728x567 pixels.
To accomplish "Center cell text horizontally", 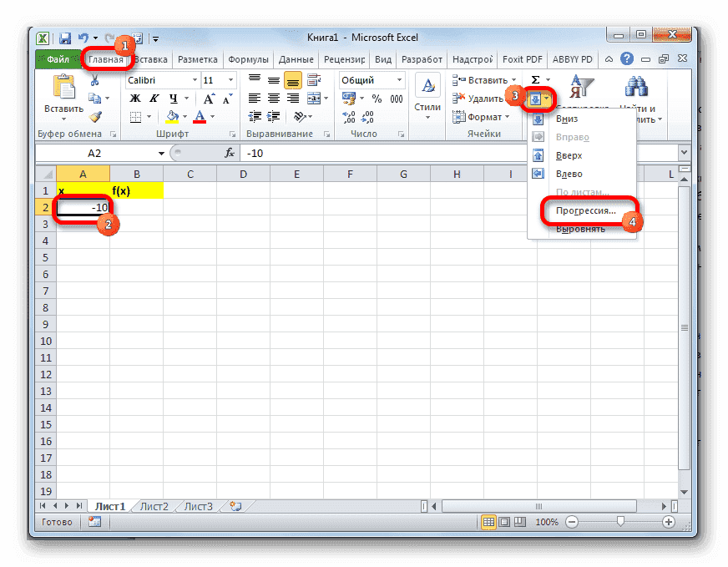I will (274, 99).
